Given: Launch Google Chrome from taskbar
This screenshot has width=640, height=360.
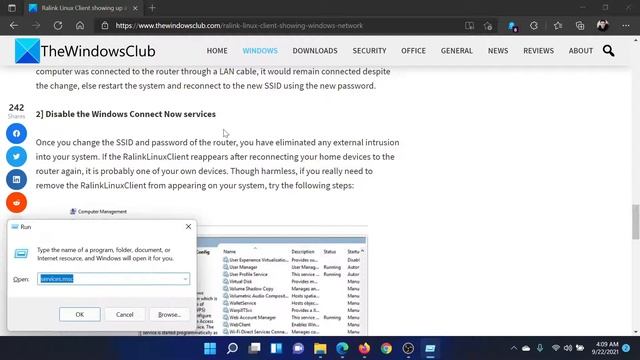Looking at the screenshot, I should (x=386, y=349).
